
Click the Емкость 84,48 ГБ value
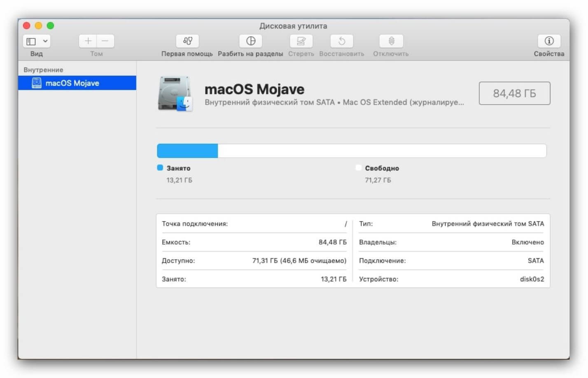[x=333, y=242]
